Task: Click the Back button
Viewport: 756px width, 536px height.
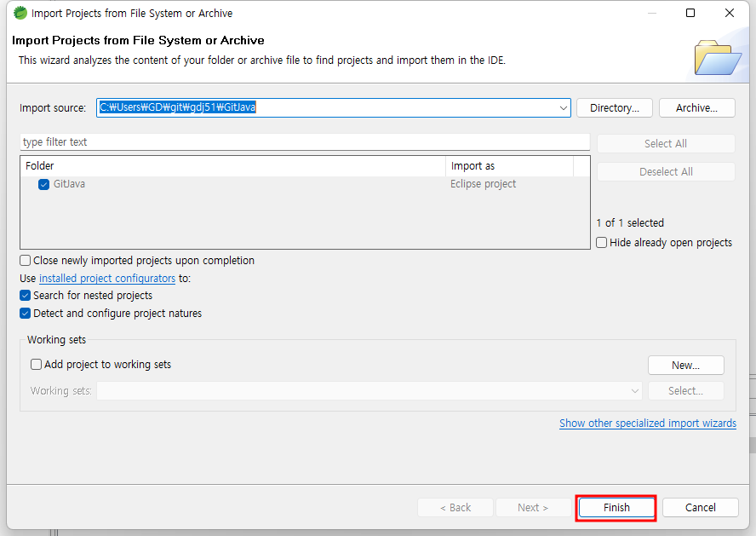Action: [455, 508]
